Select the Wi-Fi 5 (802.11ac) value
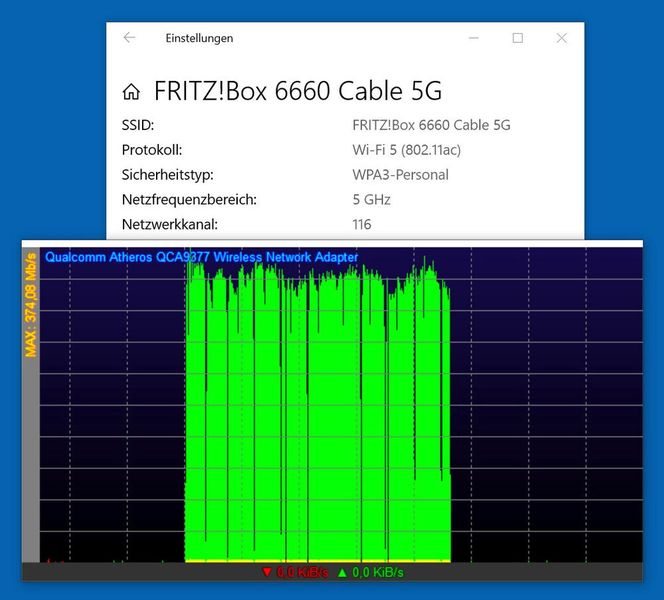This screenshot has height=600, width=664. pos(407,150)
